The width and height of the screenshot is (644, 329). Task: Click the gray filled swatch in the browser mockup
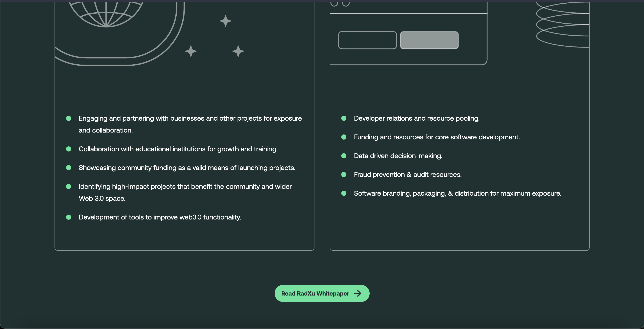click(x=429, y=40)
